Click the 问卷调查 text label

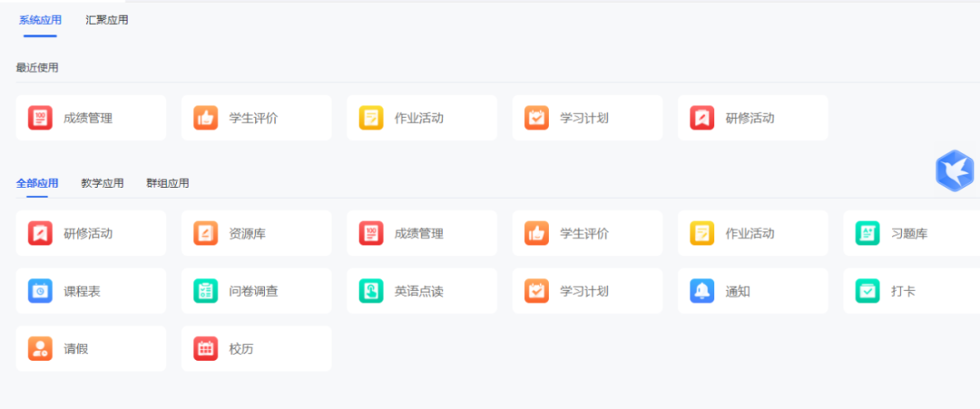tap(253, 292)
